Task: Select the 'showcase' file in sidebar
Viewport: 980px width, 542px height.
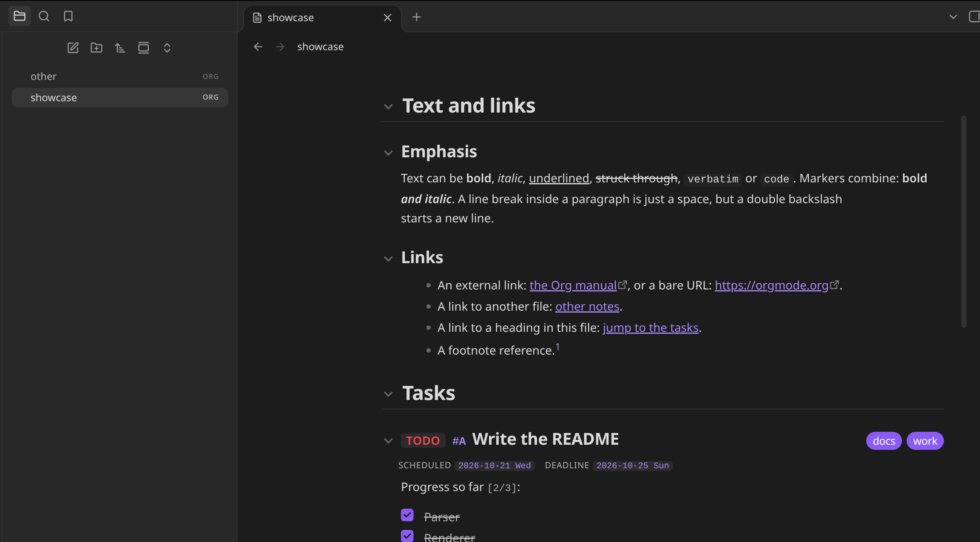Action: pos(120,98)
